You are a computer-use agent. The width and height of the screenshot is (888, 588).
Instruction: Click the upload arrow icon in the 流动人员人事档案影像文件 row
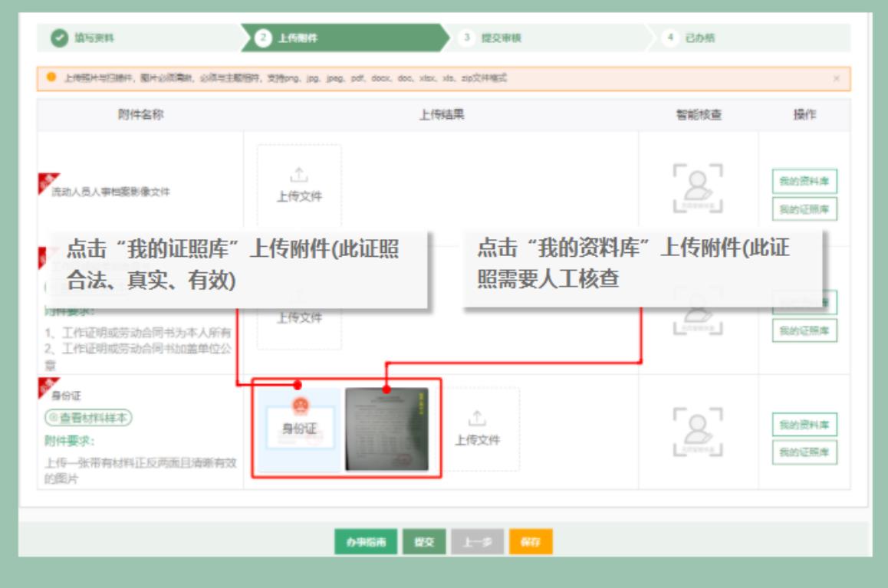point(299,175)
